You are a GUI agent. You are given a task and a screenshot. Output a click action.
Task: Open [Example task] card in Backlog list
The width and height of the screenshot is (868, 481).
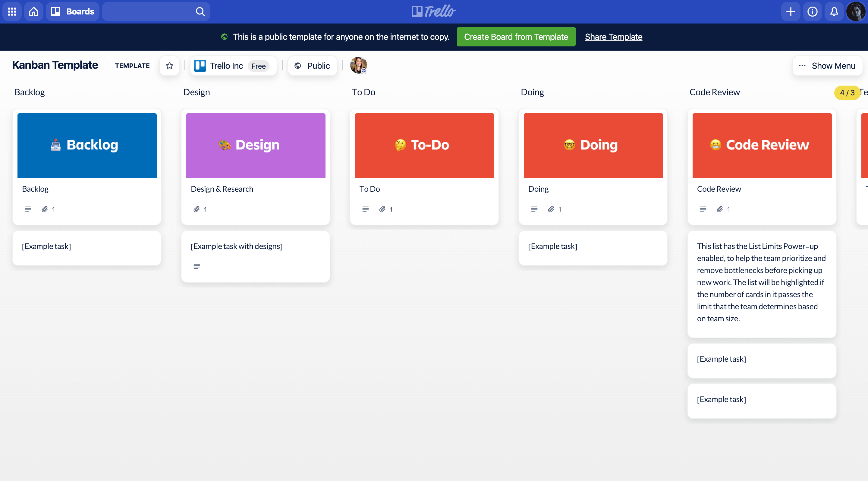click(86, 248)
